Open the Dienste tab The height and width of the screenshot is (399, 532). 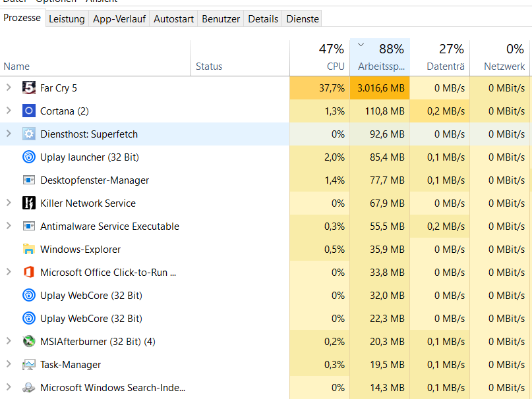click(303, 19)
